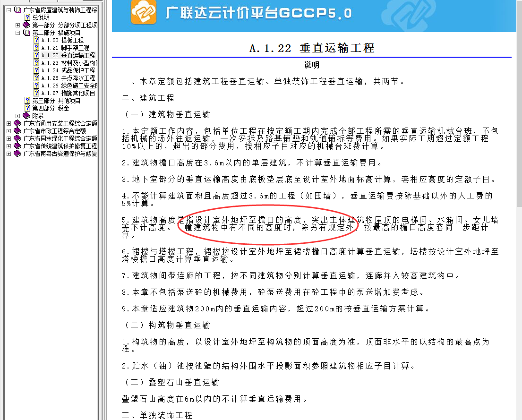Click the page icon beside A.1.25 井点降水工程
Screen dimensions: 522x420
tap(37, 78)
